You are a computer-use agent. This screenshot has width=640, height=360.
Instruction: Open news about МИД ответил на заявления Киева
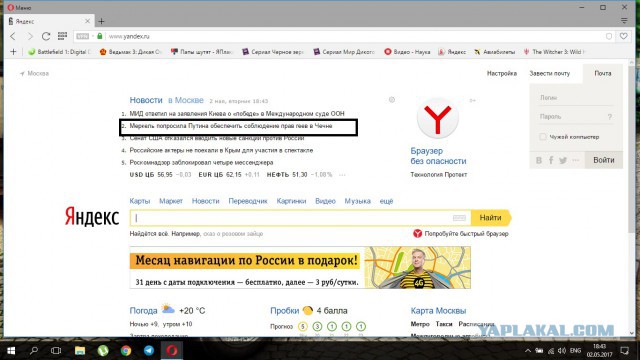[237, 113]
